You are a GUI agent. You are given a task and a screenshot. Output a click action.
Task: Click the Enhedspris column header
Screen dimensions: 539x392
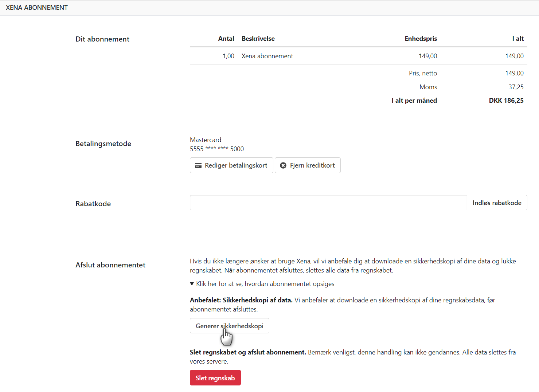tap(421, 39)
